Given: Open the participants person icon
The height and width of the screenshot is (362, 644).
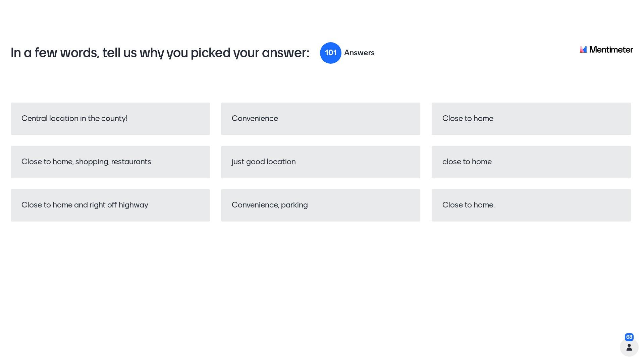Looking at the screenshot, I should (x=629, y=347).
